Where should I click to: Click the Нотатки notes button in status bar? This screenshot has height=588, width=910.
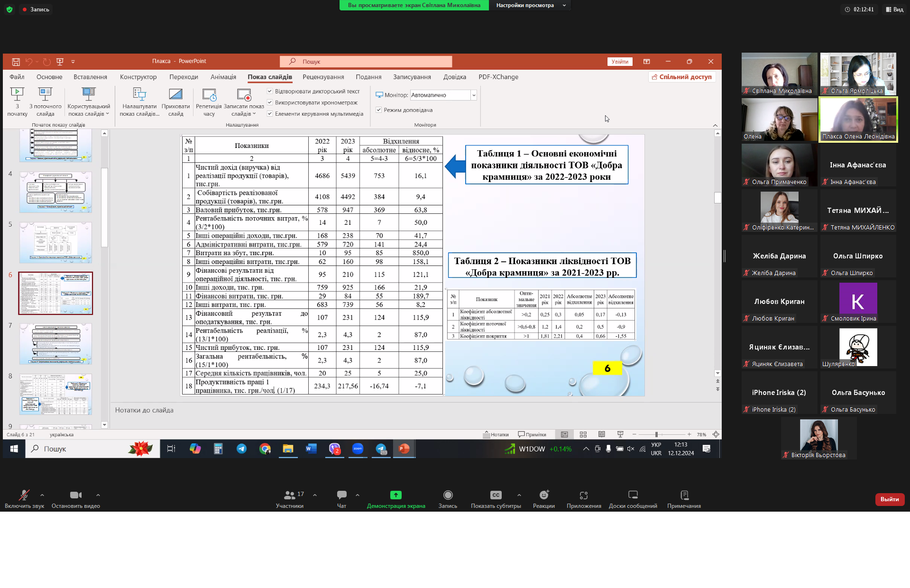pos(496,434)
